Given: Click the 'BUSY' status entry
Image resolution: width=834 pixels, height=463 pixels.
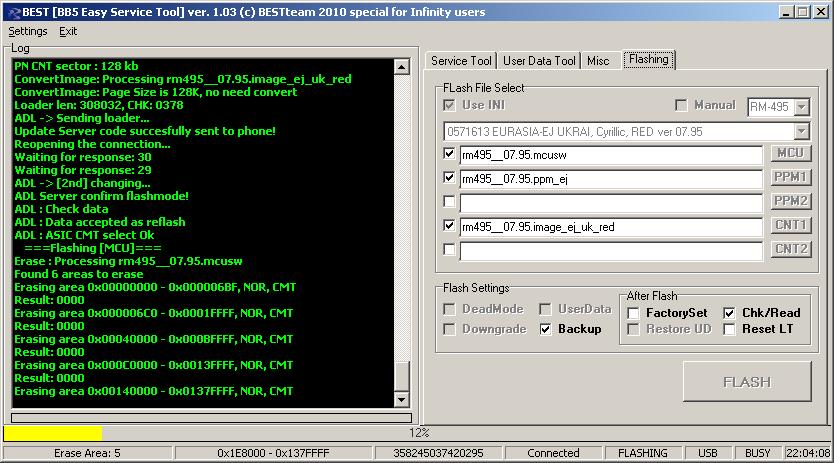Looking at the screenshot, I should tap(757, 453).
